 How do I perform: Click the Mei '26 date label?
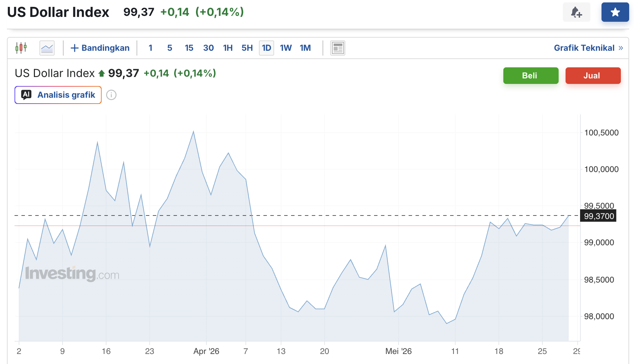click(399, 351)
